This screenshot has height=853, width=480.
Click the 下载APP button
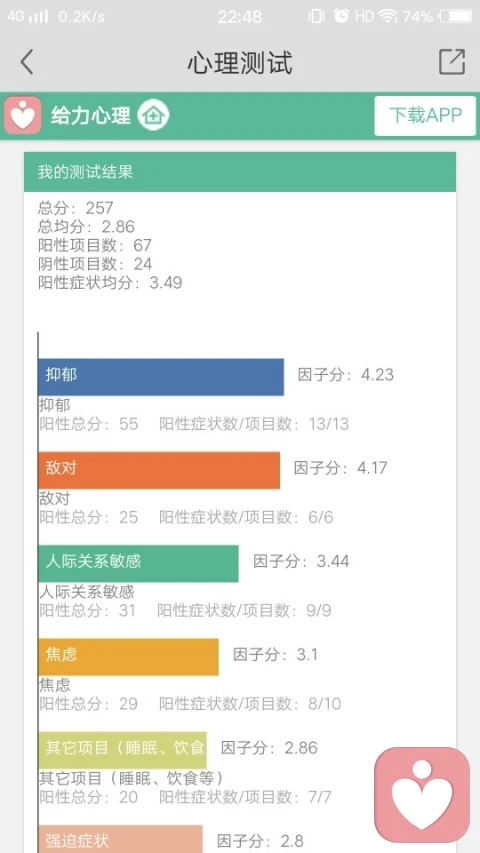425,115
